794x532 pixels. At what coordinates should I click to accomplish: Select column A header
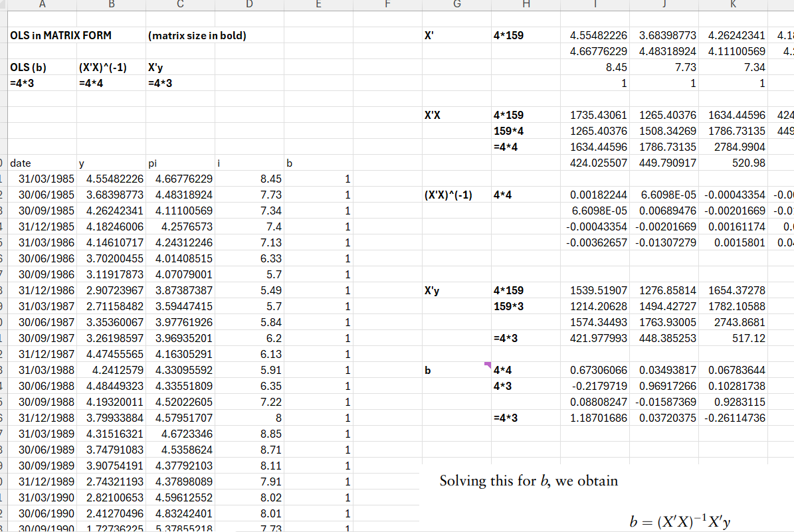(42, 5)
